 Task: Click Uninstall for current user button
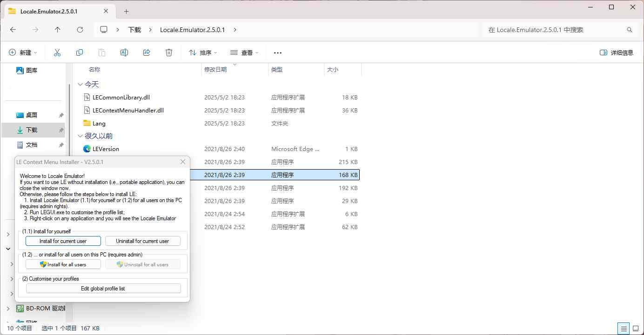point(142,241)
